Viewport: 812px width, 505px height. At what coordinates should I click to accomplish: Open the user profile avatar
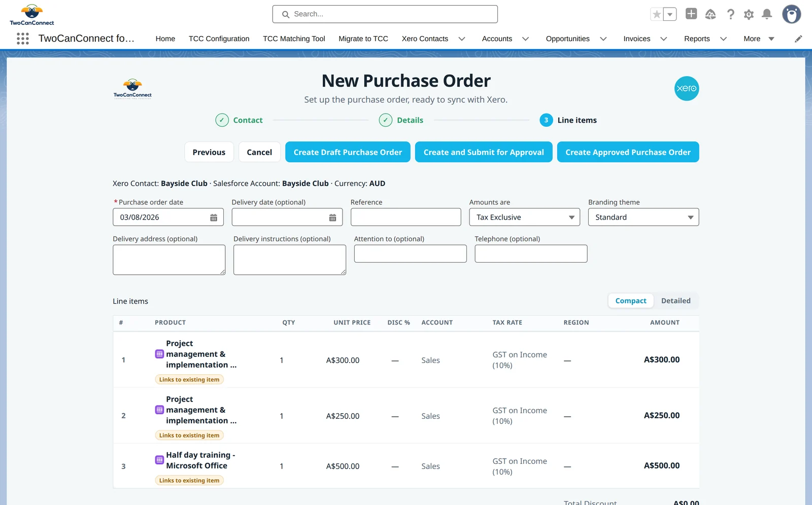[x=791, y=14]
